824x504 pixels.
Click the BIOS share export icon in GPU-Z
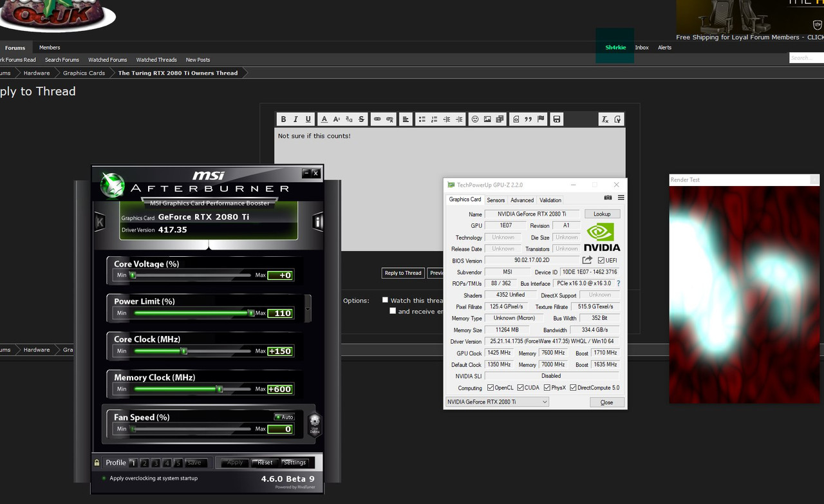587,260
